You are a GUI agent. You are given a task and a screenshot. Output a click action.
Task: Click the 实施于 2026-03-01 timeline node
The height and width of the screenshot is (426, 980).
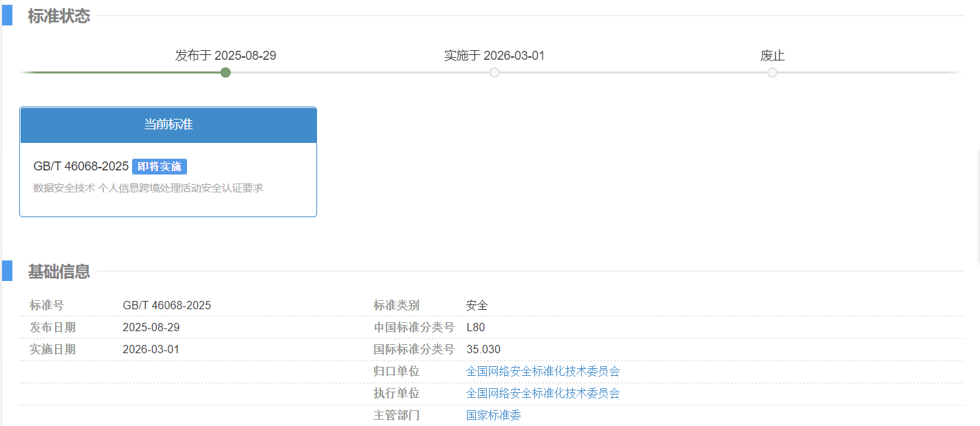click(494, 72)
